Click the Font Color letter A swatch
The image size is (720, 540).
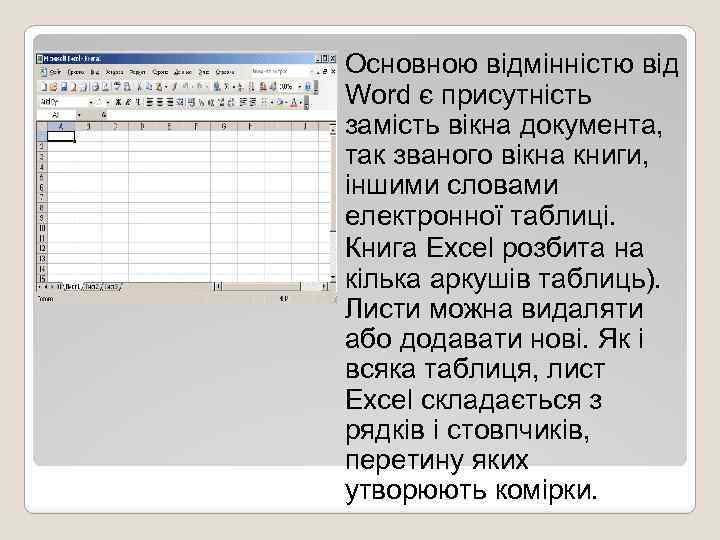(294, 102)
